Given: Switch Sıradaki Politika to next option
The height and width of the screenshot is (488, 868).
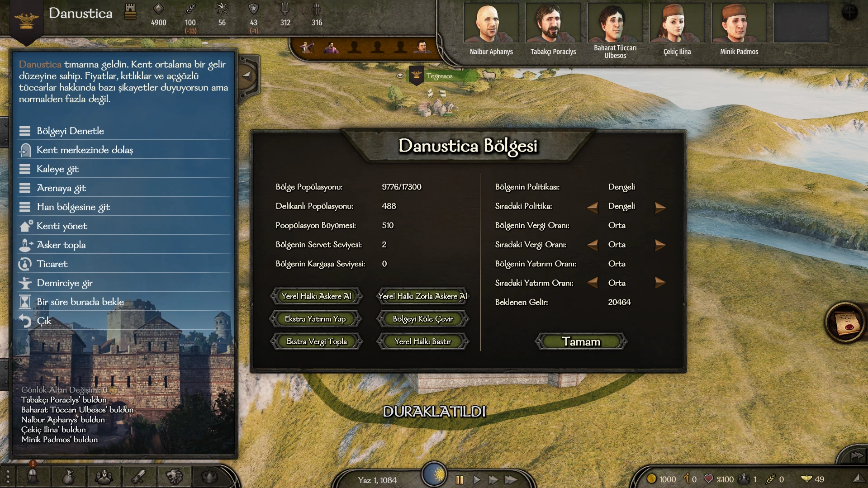Looking at the screenshot, I should coord(660,207).
